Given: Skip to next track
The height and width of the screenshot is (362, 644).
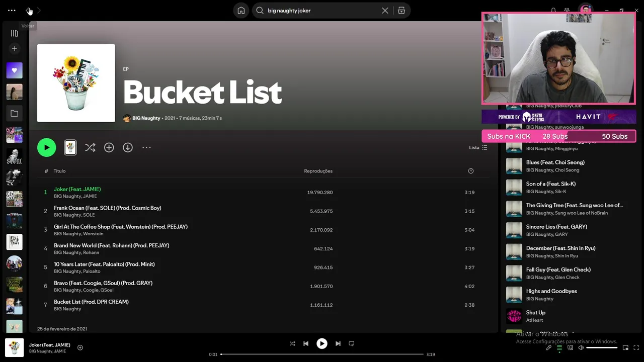Looking at the screenshot, I should click(338, 343).
